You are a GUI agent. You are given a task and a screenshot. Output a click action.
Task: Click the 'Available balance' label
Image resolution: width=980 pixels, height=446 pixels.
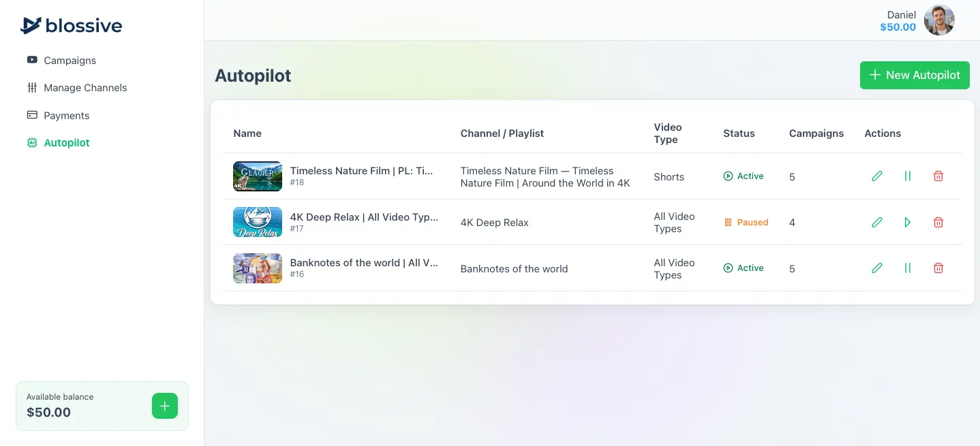(60, 397)
